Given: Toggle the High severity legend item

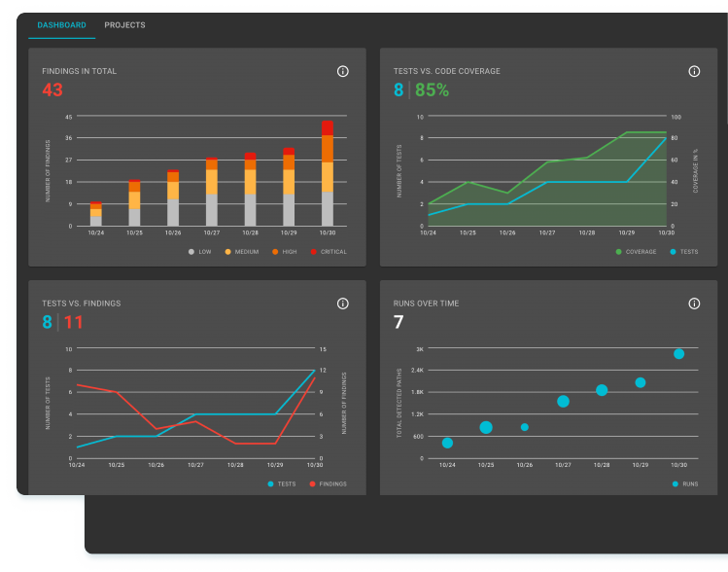Looking at the screenshot, I should click(285, 252).
